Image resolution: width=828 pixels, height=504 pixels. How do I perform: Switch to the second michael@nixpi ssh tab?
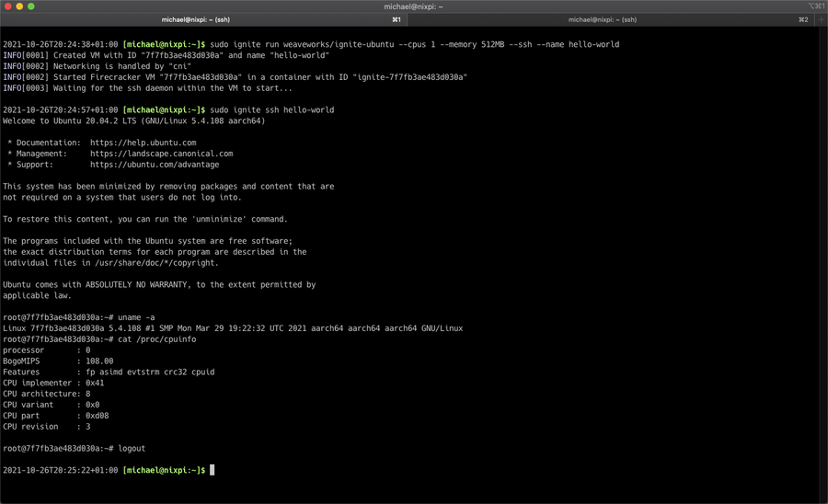611,19
